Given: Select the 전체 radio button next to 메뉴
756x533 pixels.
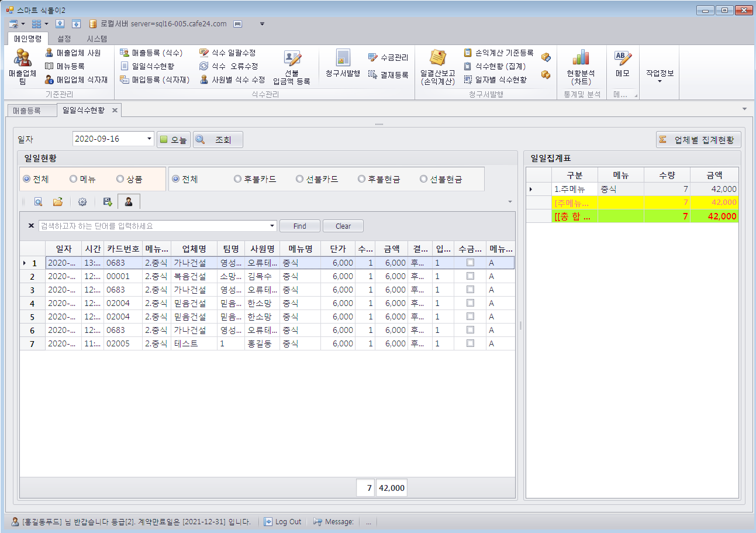Looking at the screenshot, I should tap(36, 179).
